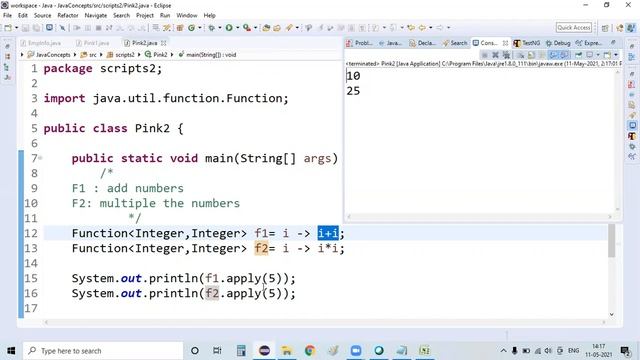Image resolution: width=640 pixels, height=360 pixels.
Task: Click the Save All toolbar icon
Action: [36, 28]
